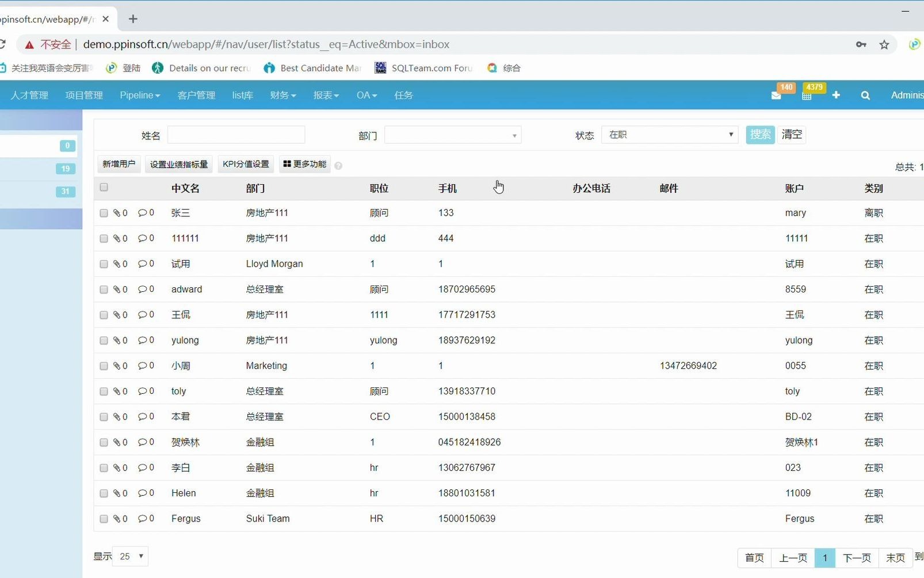Image resolution: width=924 pixels, height=578 pixels.
Task: Open the search magnifier icon in navbar
Action: 865,96
